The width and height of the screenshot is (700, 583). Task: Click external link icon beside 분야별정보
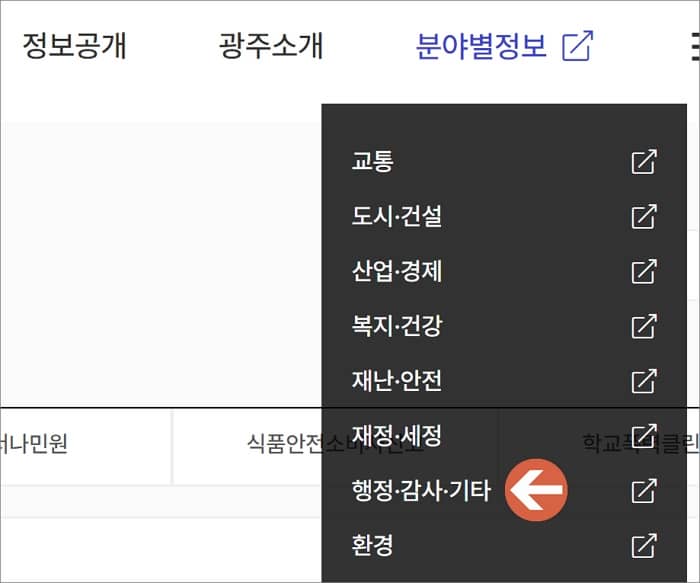[x=578, y=46]
